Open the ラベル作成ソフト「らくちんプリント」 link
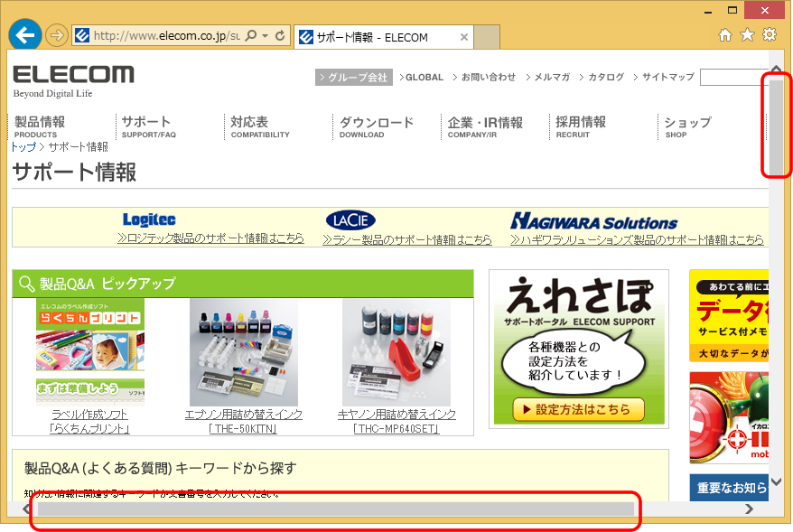This screenshot has width=793, height=532. (x=90, y=421)
